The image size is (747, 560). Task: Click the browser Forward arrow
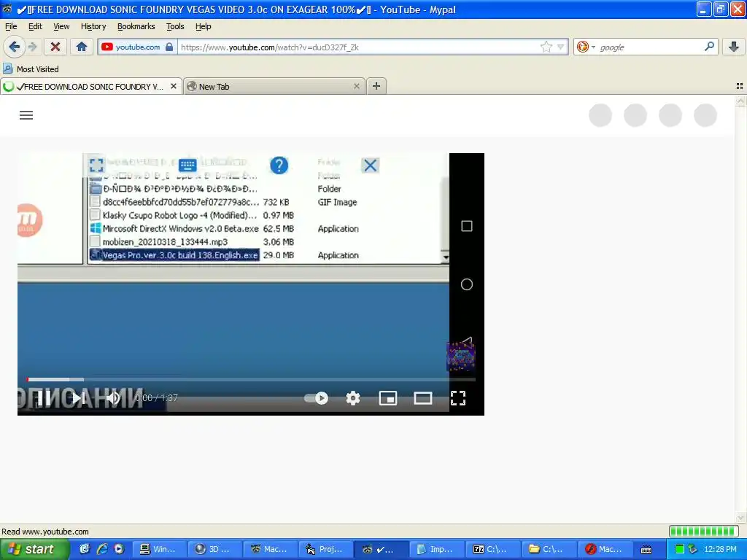32,47
